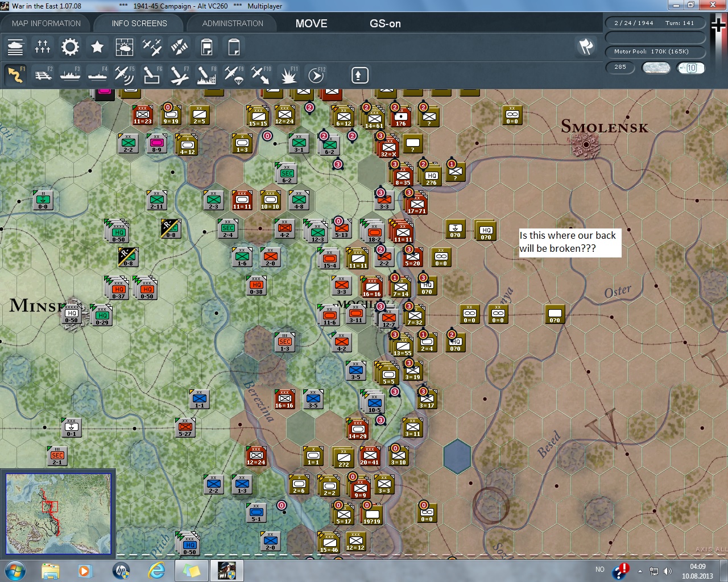Viewport: 728px width, 582px height.
Task: Open the victory star icon screen
Action: (97, 47)
